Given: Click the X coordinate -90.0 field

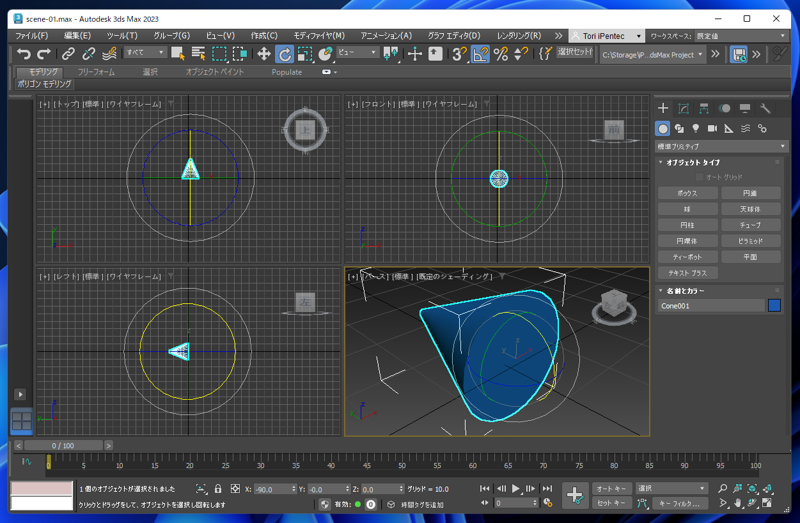Looking at the screenshot, I should [x=274, y=489].
